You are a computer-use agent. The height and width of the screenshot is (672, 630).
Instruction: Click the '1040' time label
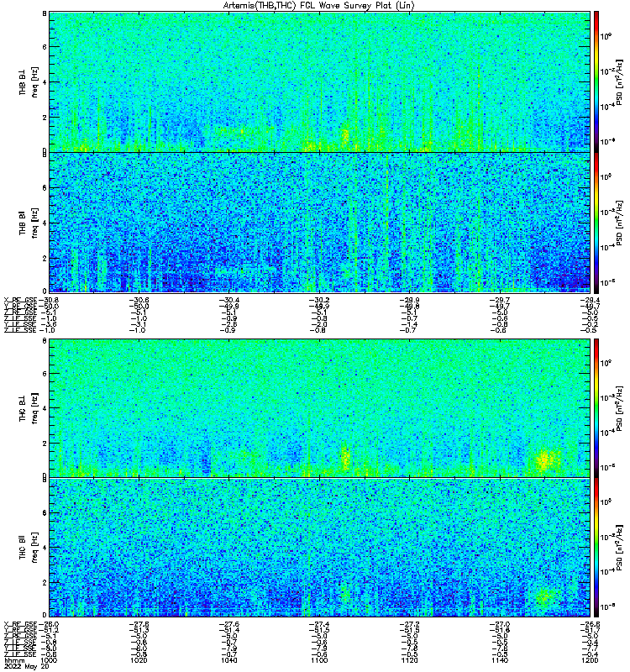(228, 660)
